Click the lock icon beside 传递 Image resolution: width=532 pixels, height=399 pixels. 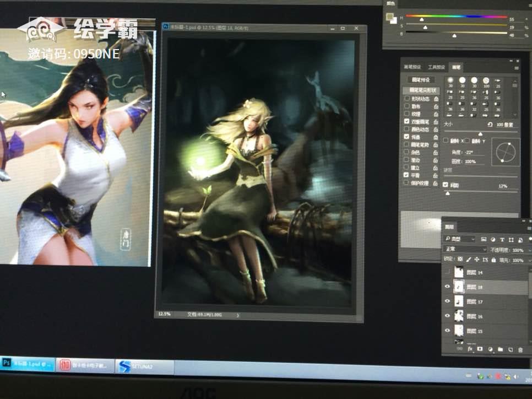point(436,137)
